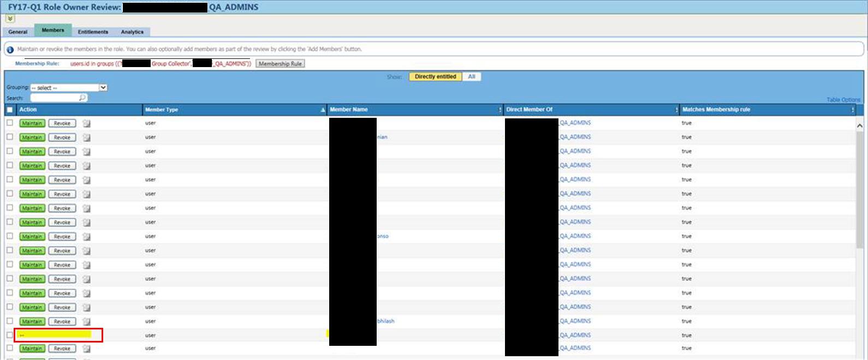The height and width of the screenshot is (360, 868).
Task: Click sort icon in Direct Member Of header
Action: tap(677, 110)
